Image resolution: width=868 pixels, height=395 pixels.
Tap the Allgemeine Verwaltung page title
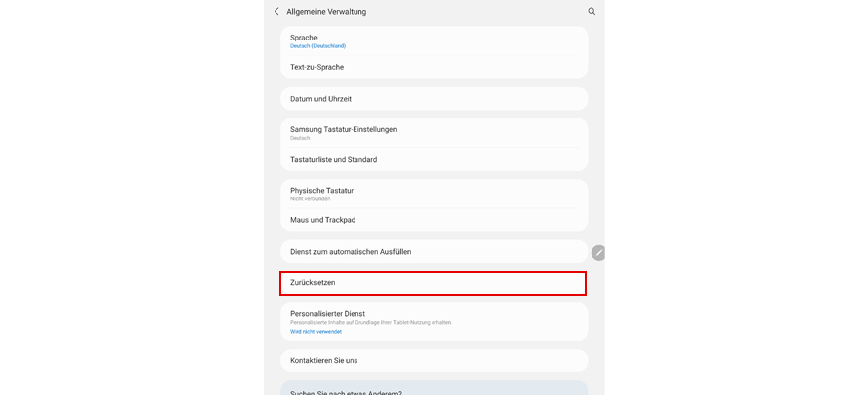pyautogui.click(x=326, y=12)
